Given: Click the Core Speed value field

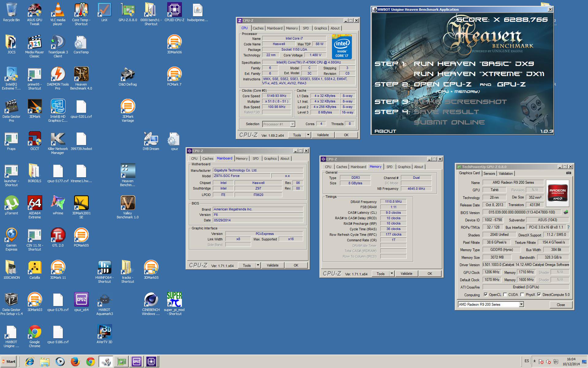Looking at the screenshot, I should tap(277, 96).
